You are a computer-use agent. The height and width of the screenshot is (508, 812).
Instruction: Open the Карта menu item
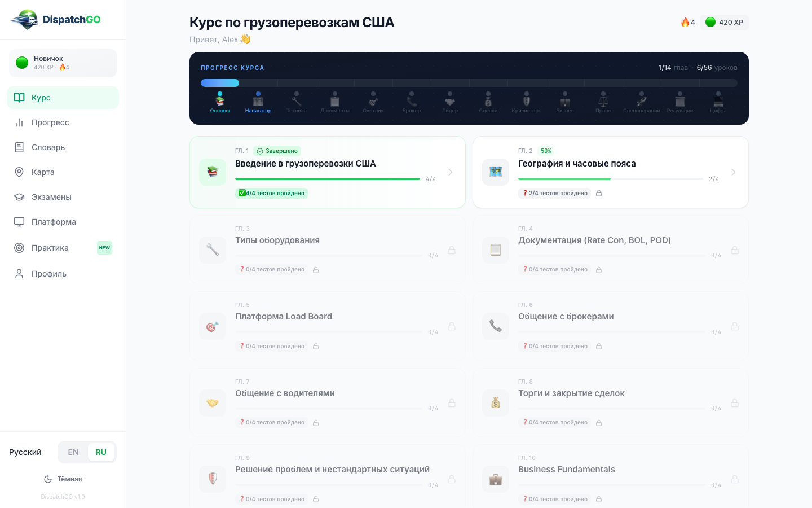63,172
